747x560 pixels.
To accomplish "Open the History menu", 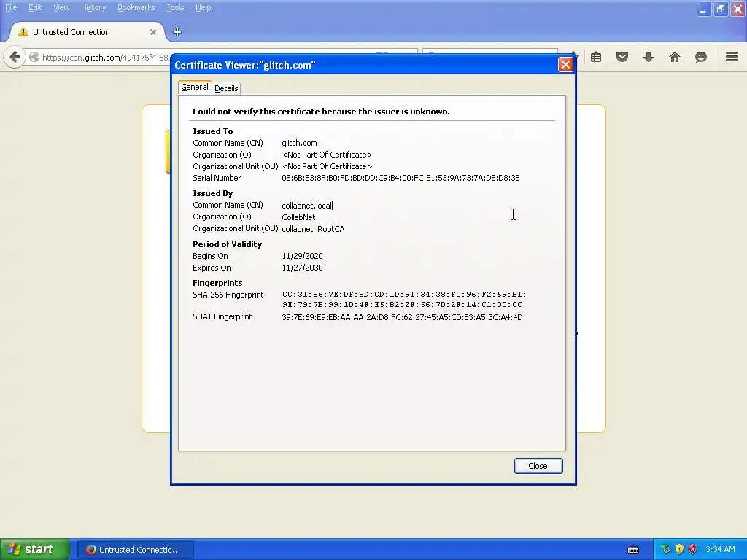I will (93, 7).
